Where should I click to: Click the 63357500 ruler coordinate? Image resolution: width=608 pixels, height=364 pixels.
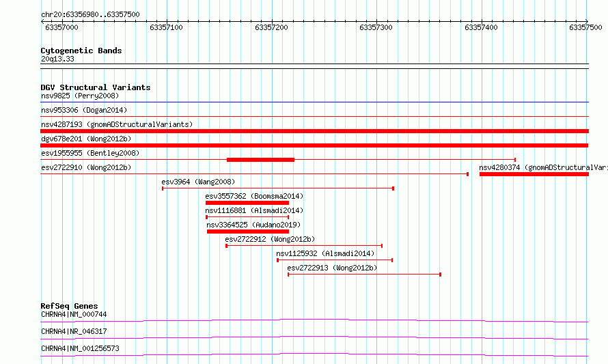coord(585,27)
